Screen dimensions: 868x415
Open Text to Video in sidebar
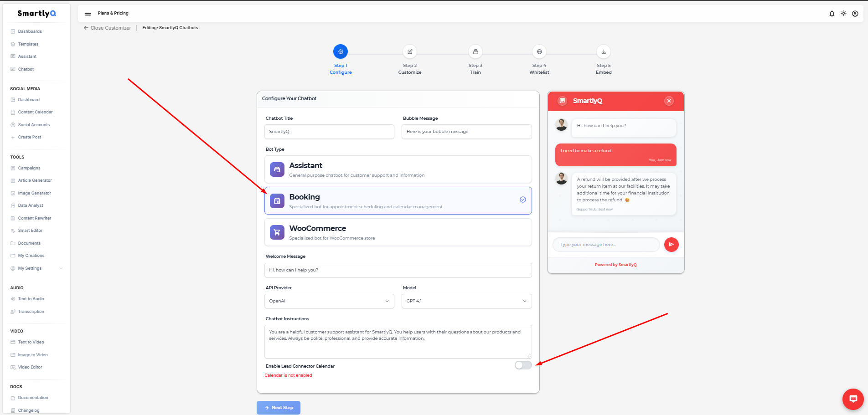31,342
